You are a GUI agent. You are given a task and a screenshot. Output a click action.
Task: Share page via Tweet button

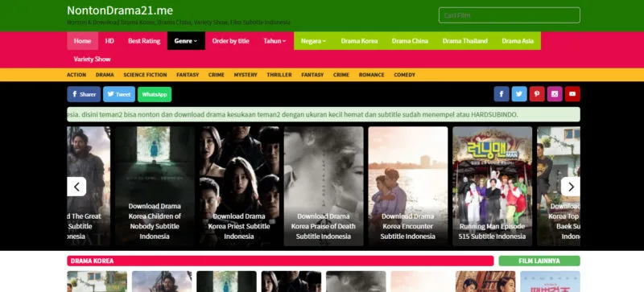[119, 94]
